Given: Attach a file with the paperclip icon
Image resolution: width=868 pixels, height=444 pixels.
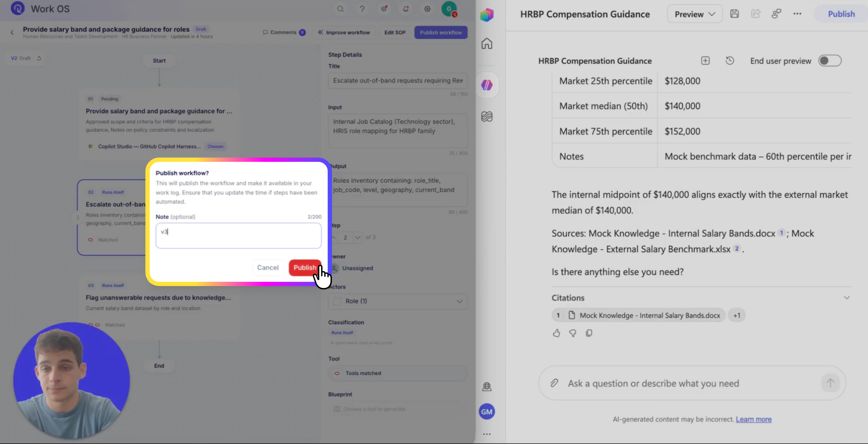Looking at the screenshot, I should (x=554, y=383).
